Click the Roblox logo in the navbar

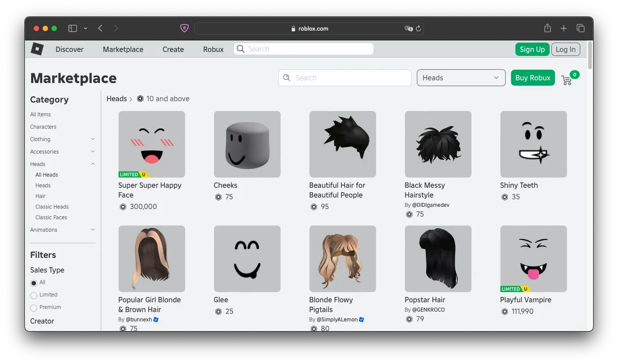click(x=37, y=49)
